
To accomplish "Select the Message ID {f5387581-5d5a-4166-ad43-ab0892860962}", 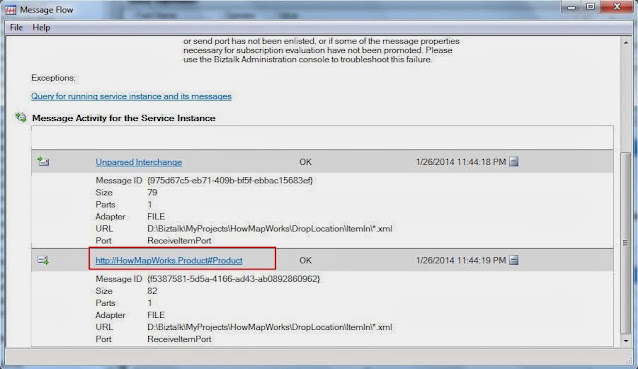I will click(234, 279).
